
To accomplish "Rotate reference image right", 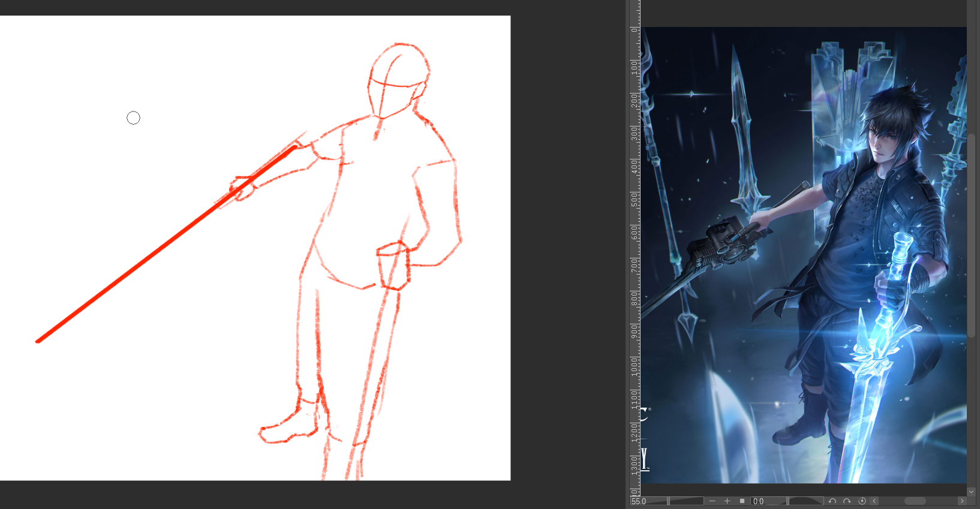I will click(847, 501).
